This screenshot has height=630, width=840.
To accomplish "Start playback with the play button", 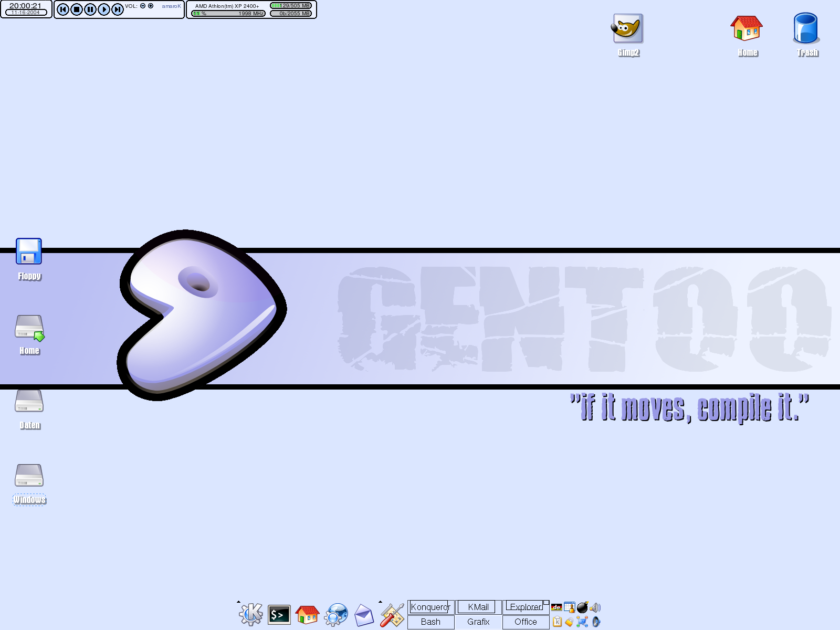I will pyautogui.click(x=104, y=9).
